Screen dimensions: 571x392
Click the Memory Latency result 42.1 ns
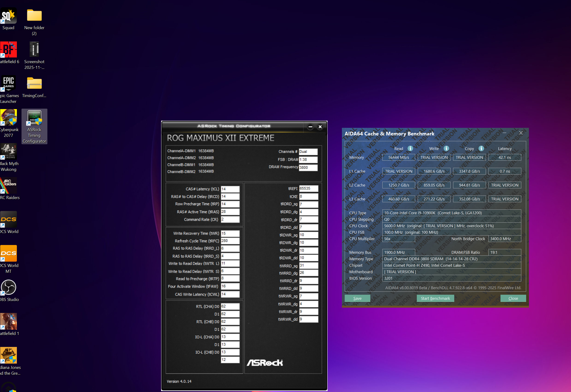coord(505,157)
